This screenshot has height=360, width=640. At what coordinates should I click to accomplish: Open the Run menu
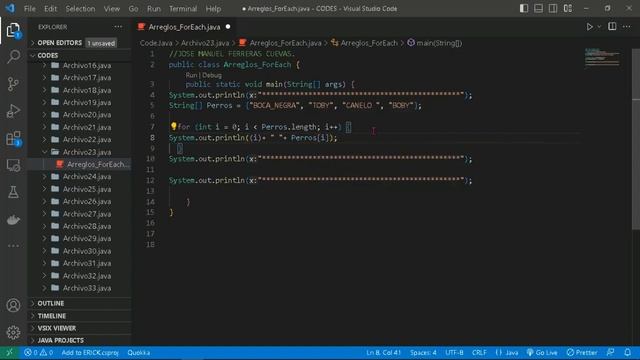click(x=154, y=9)
